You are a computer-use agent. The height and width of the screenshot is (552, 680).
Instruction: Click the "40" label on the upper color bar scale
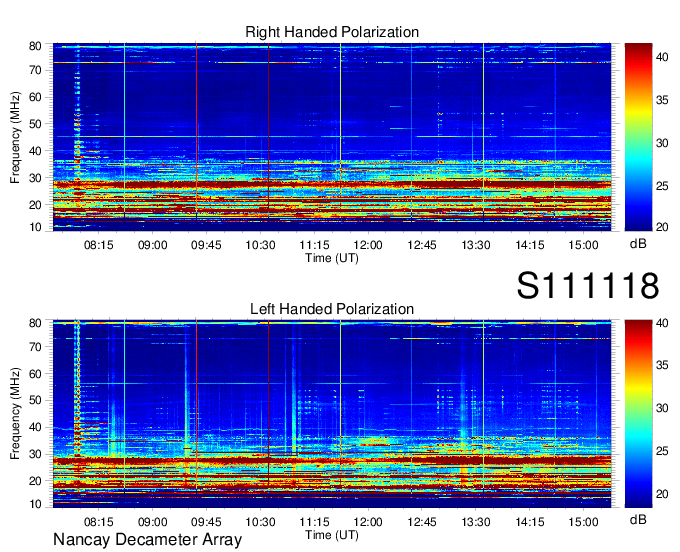click(662, 57)
